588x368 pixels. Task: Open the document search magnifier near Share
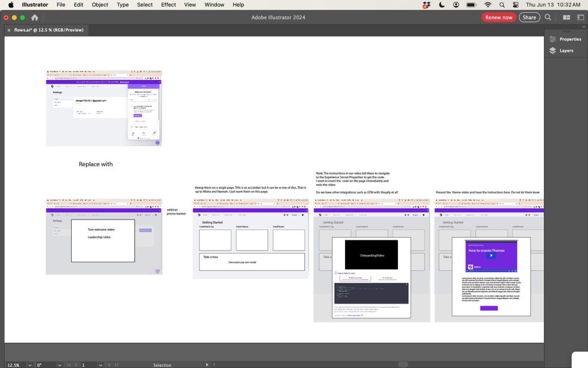(548, 17)
